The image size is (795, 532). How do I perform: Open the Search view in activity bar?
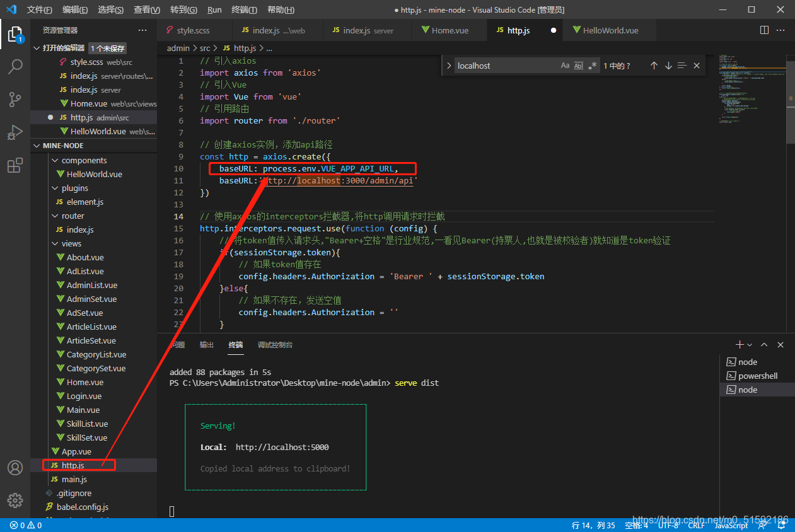[x=15, y=66]
